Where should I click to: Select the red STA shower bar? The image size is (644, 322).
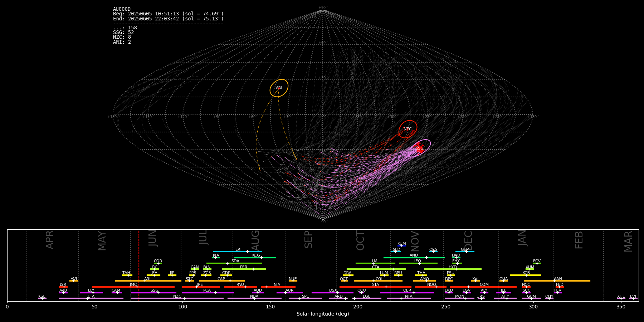click(375, 287)
